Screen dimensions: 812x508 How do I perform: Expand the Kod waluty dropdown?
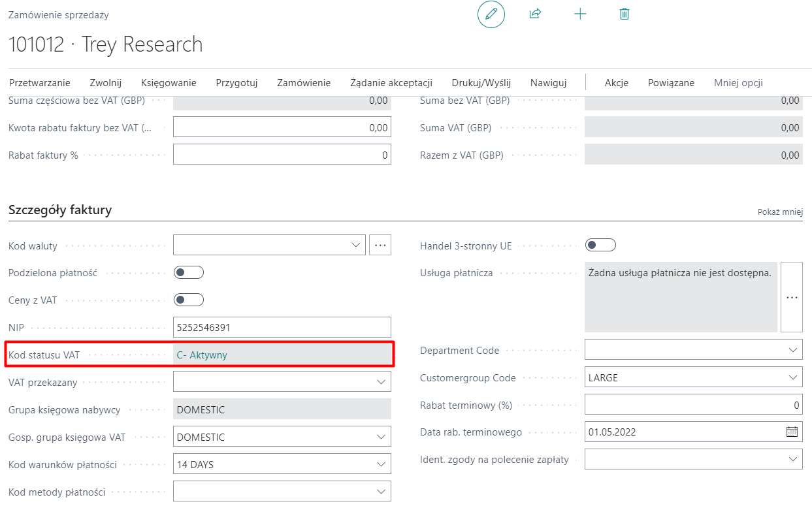pyautogui.click(x=357, y=246)
